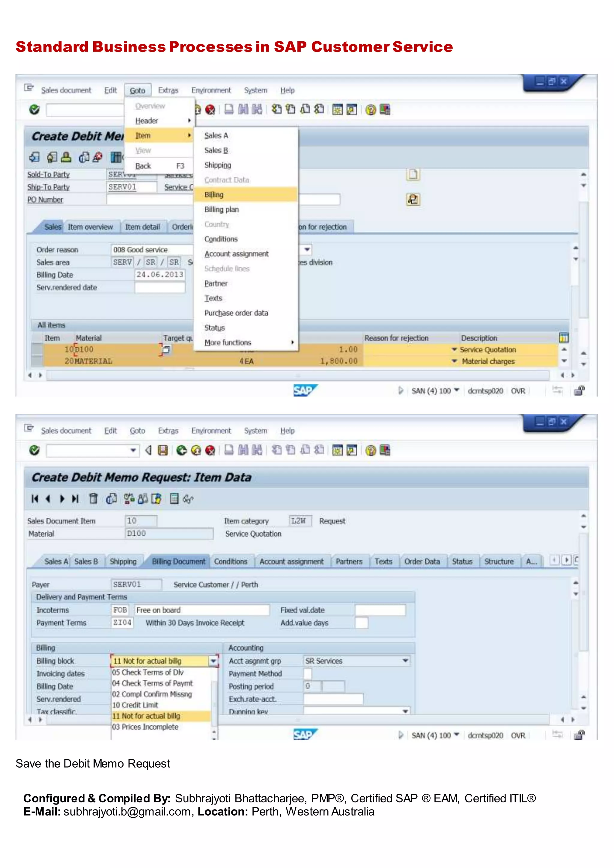Click Create New Session icon in Item Data toolbar
This screenshot has height=868, width=614.
point(338,450)
